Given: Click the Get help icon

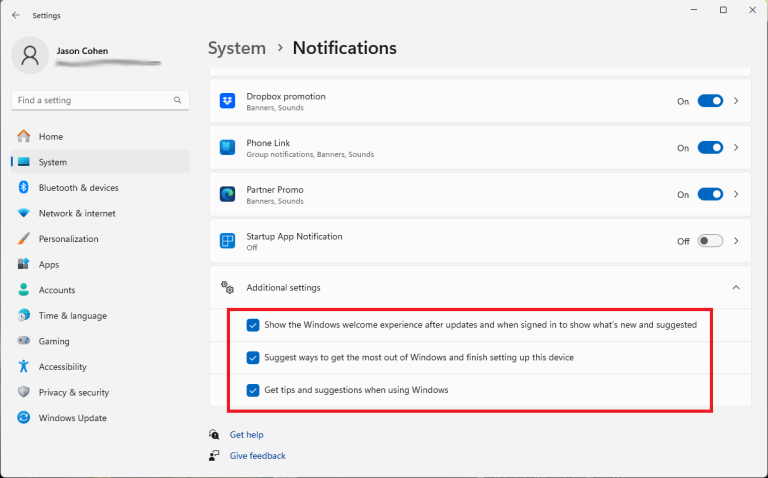Looking at the screenshot, I should pyautogui.click(x=214, y=435).
